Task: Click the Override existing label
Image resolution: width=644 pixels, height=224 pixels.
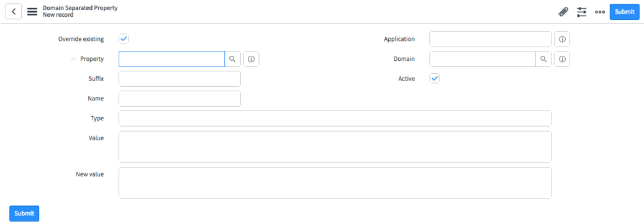Action: [x=81, y=39]
